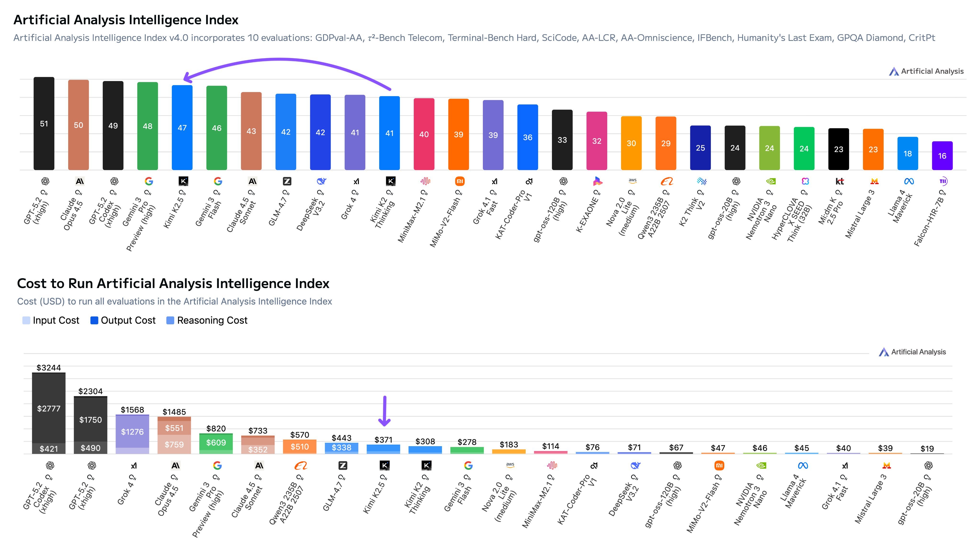Toggle the Input Cost legend series
The width and height of the screenshot is (980, 550).
[51, 321]
